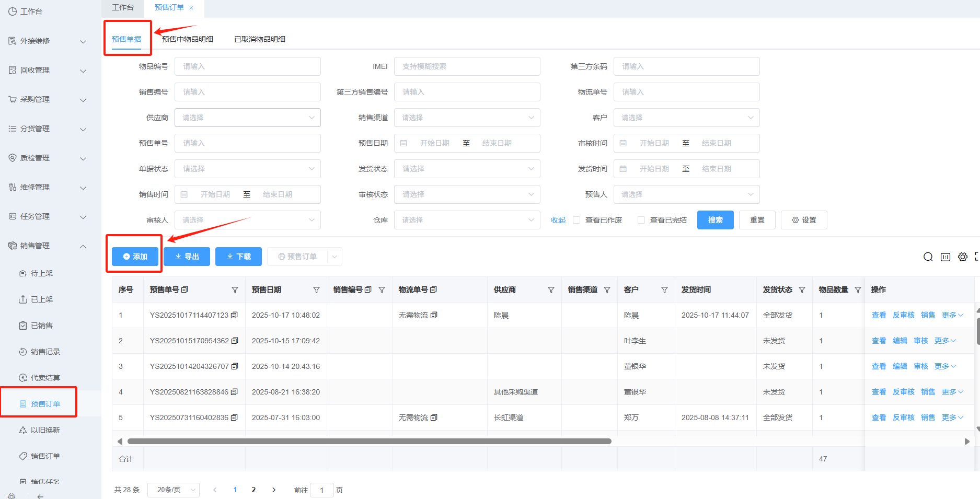This screenshot has width=980, height=499.
Task: Check the 查看已作废 checkbox
Action: [x=577, y=220]
